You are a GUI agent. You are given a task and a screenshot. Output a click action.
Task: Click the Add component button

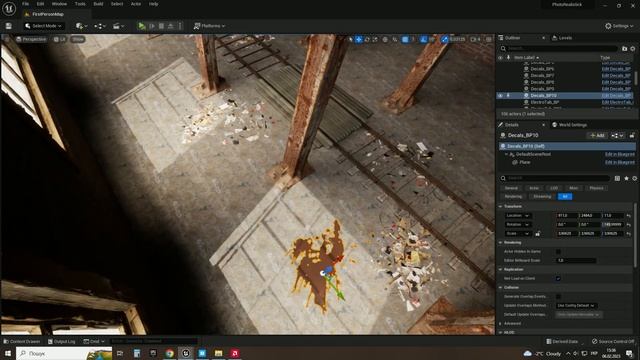tap(597, 136)
